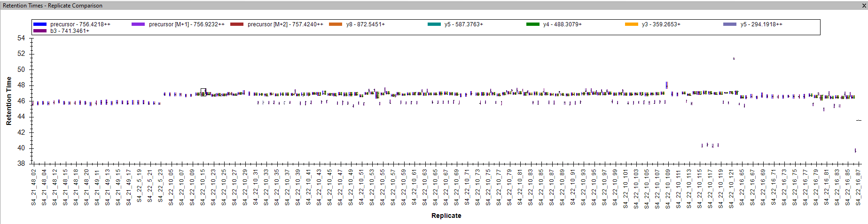Click the yellow y3 legend swatch

[631, 24]
